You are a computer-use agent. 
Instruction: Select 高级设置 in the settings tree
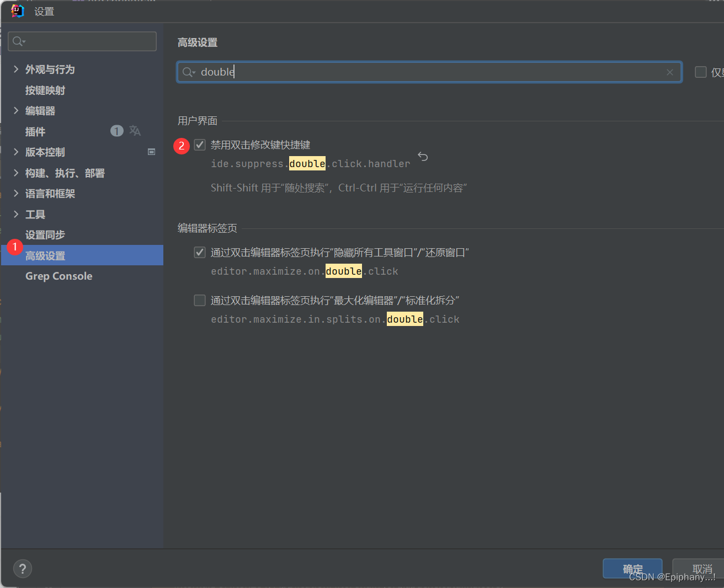pos(82,255)
